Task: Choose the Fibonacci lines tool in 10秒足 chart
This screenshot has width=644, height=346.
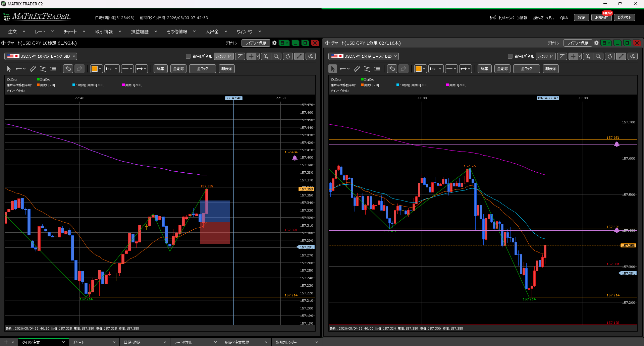Action: [43, 69]
